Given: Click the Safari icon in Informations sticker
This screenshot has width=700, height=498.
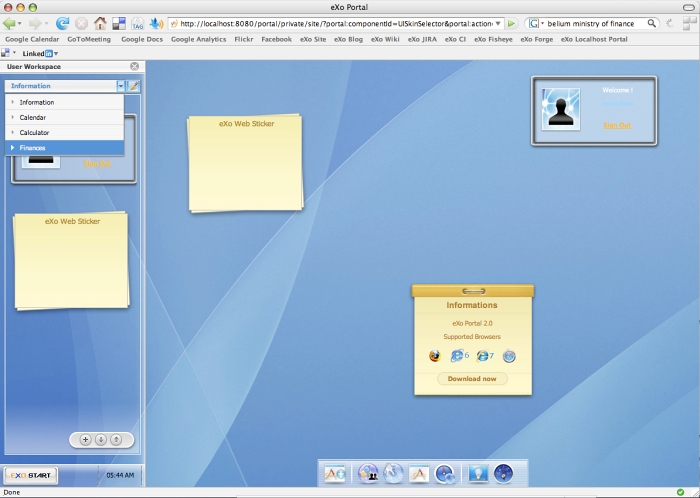Looking at the screenshot, I should 509,356.
